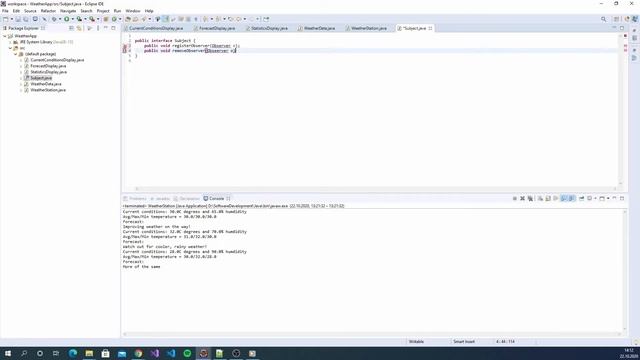
Task: Open the Open Console dropdown arrow
Action: point(608,198)
